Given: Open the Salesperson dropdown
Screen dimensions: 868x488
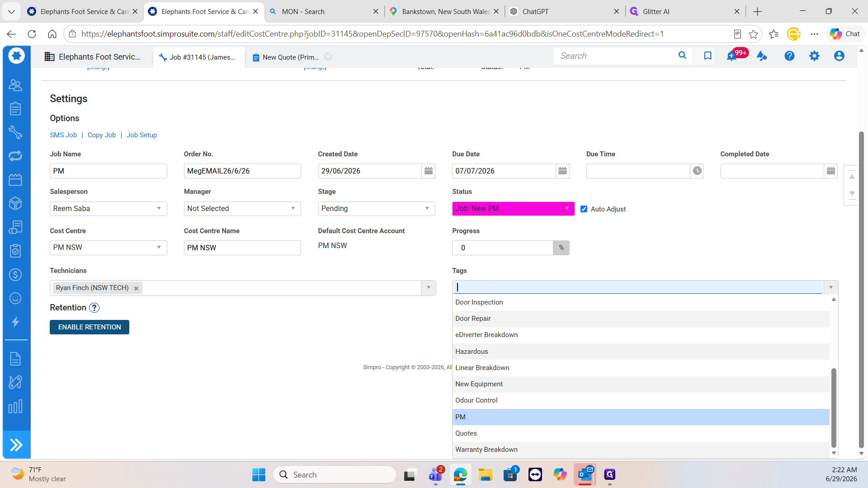Looking at the screenshot, I should click(x=108, y=208).
